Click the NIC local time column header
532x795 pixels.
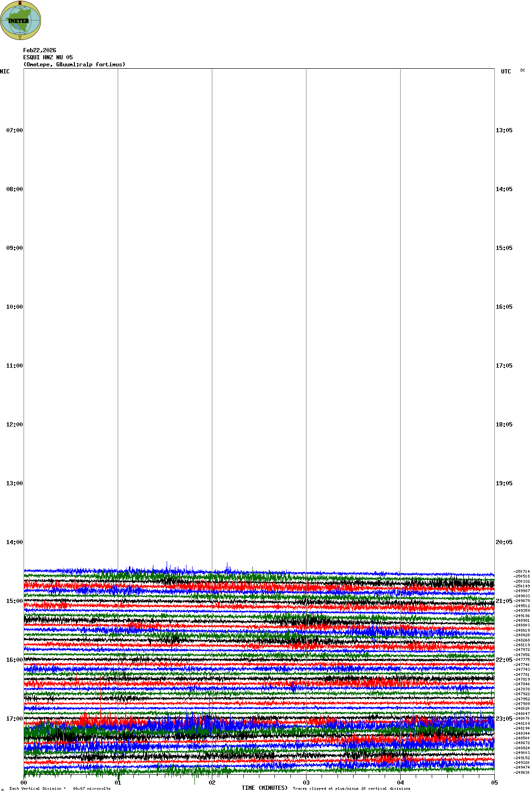pos(5,72)
